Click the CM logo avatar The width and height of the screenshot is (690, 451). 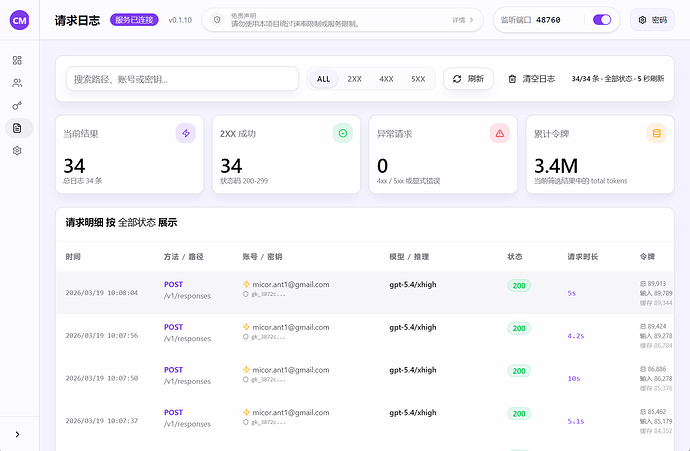tap(19, 20)
